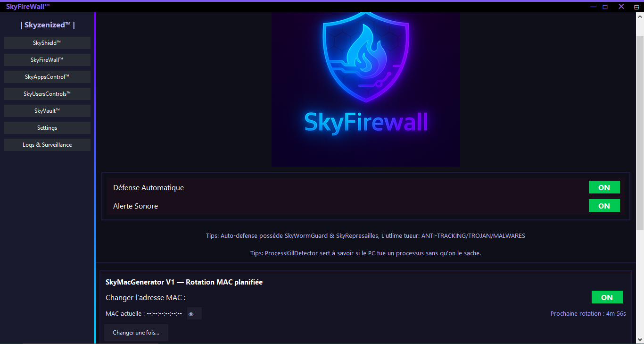The width and height of the screenshot is (644, 344).
Task: Click the briefcase icon in the title bar
Action: 636,7
